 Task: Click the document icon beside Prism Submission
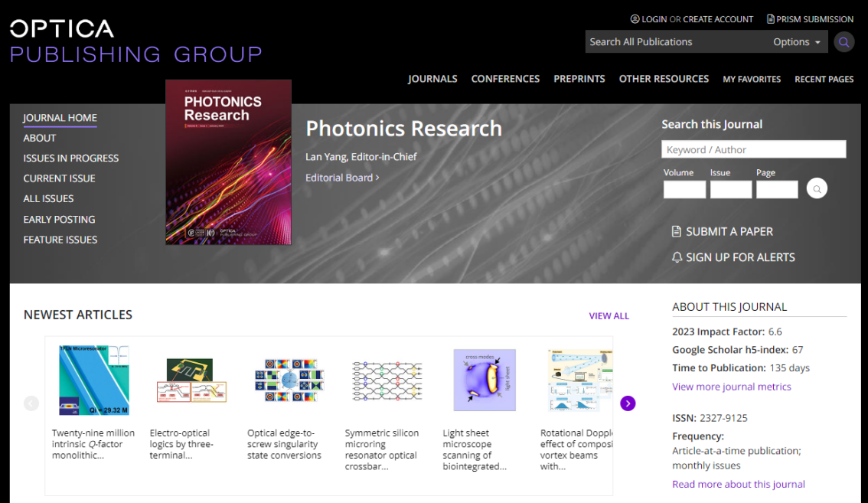tap(770, 19)
